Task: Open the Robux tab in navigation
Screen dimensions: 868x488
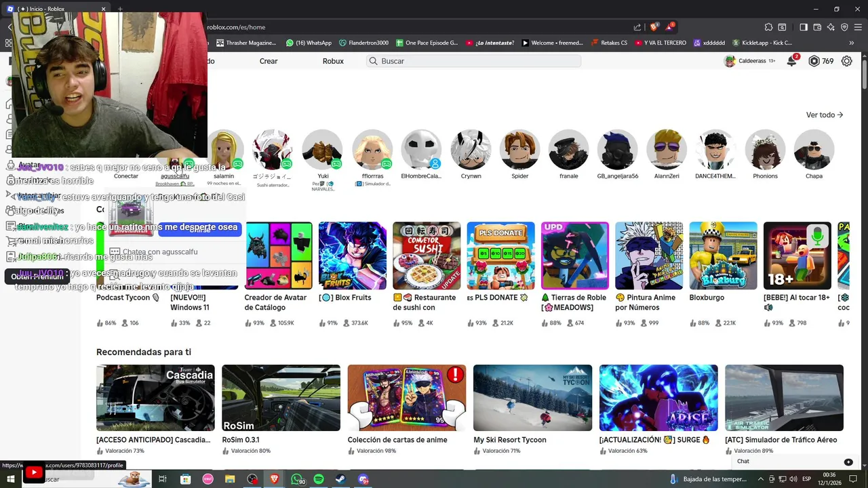Action: [x=333, y=61]
